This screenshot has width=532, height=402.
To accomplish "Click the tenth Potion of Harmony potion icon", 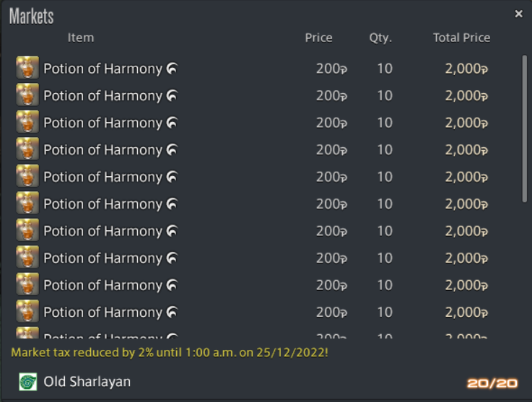I will [27, 311].
